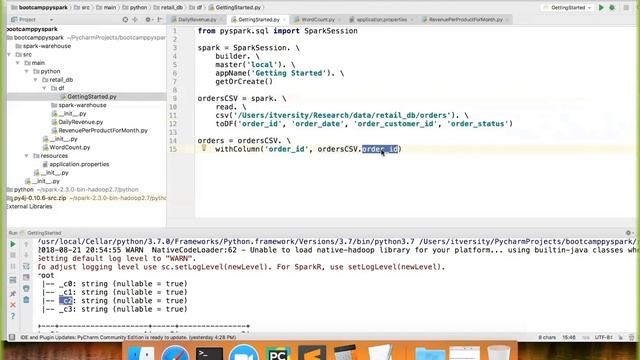Close the GettingStarted.py editor tab
The height and width of the screenshot is (360, 640).
click(x=284, y=20)
